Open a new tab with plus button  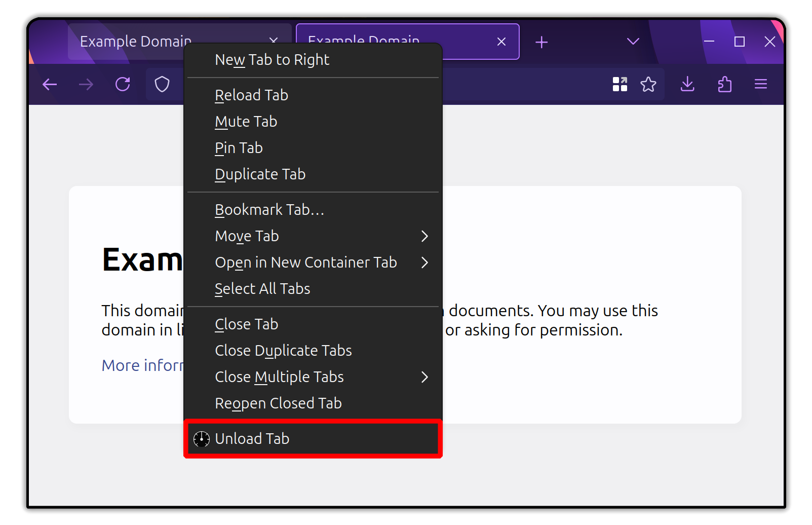(x=542, y=42)
